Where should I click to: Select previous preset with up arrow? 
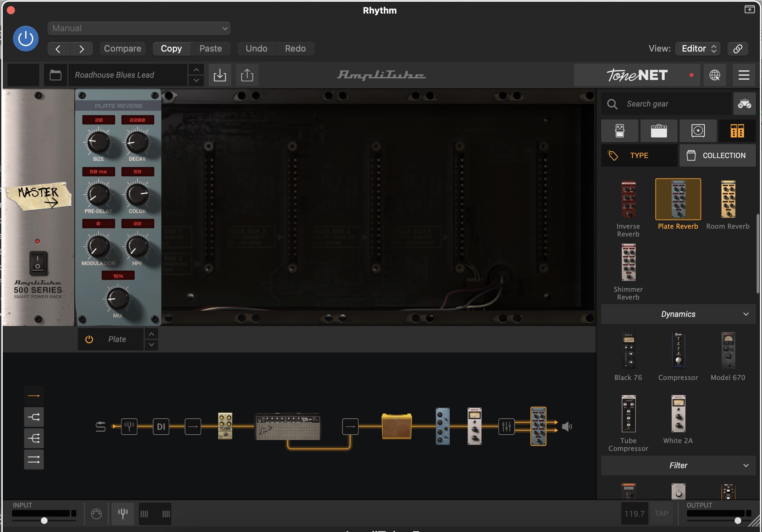coord(196,70)
